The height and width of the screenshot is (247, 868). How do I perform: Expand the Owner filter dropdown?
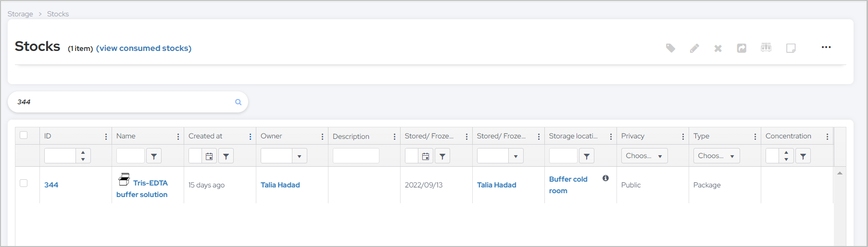click(x=299, y=156)
